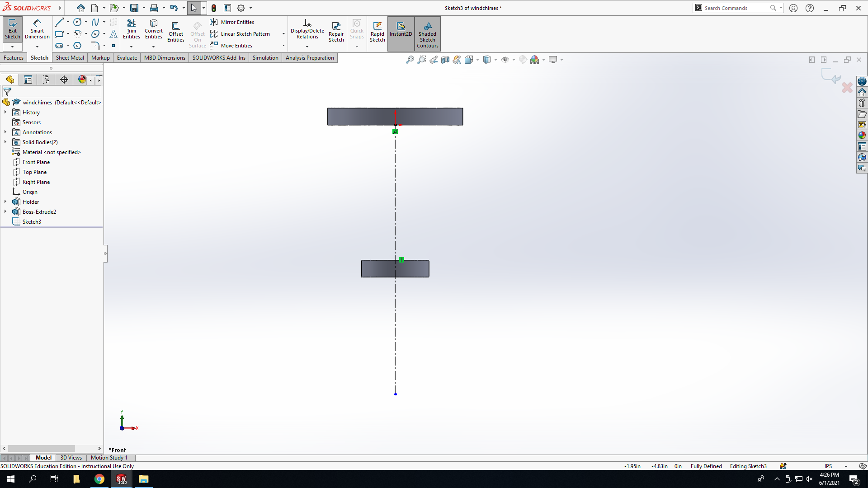
Task: Click the Zoom to Area icon
Action: (x=421, y=60)
